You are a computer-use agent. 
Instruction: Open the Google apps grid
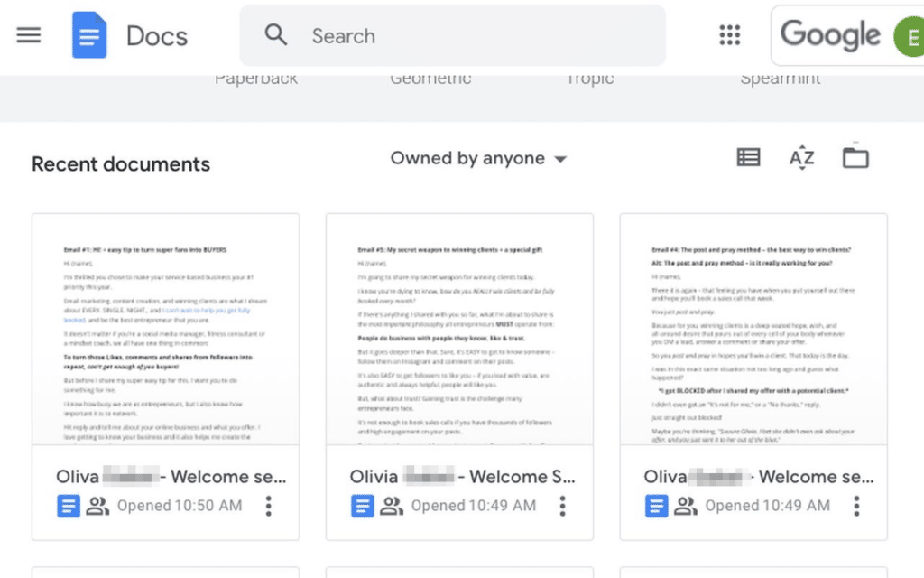pyautogui.click(x=729, y=35)
